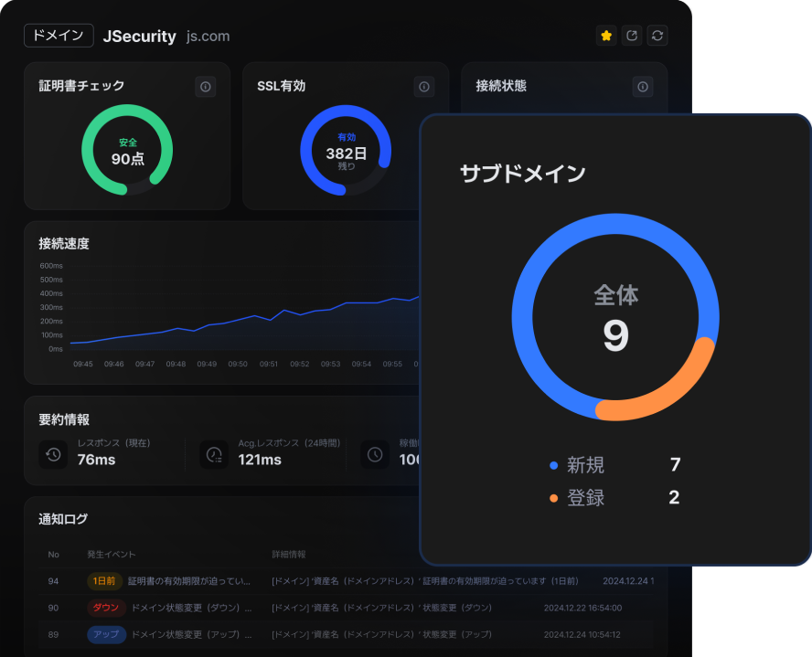Click the JSecurity domain name link
This screenshot has width=812, height=657.
pos(140,37)
